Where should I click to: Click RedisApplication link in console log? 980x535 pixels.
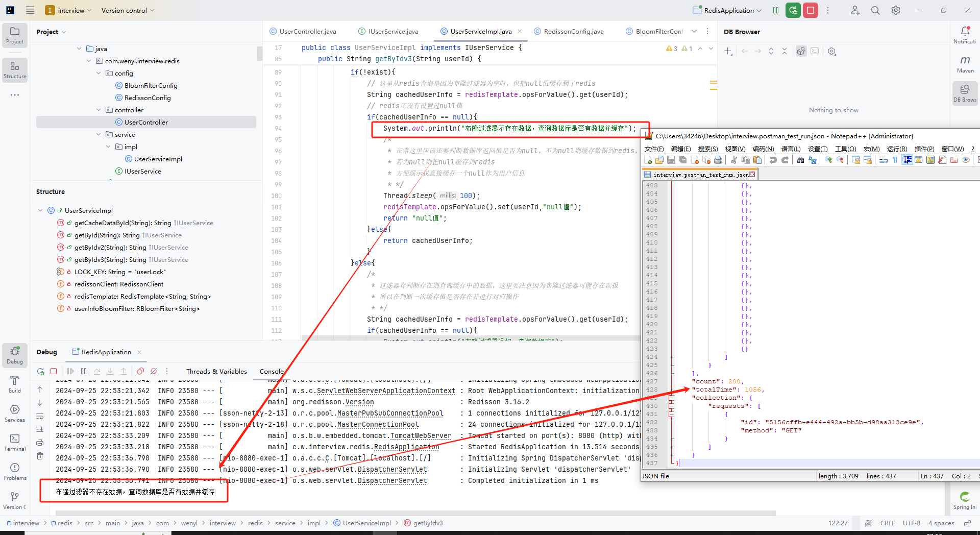[406, 447]
